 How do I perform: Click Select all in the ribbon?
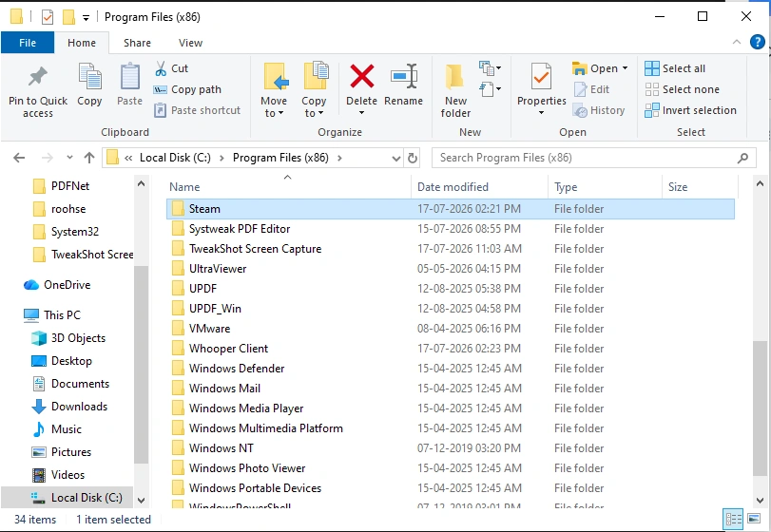(675, 68)
